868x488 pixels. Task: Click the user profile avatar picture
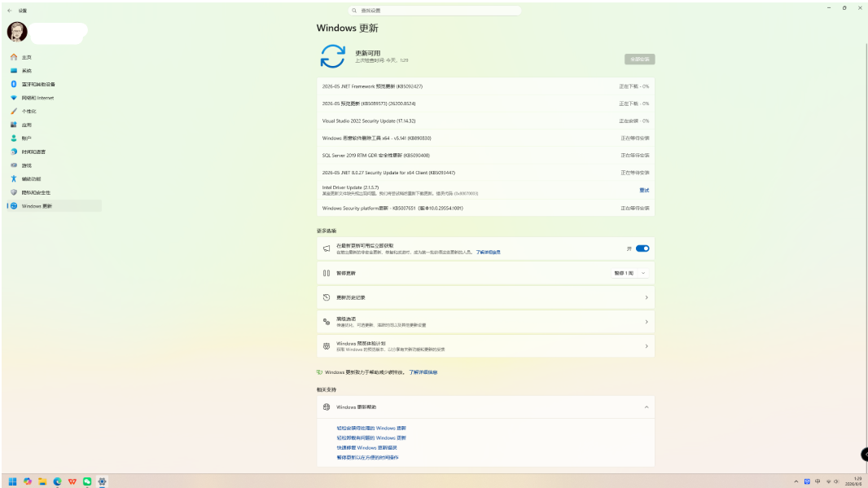pos(17,32)
